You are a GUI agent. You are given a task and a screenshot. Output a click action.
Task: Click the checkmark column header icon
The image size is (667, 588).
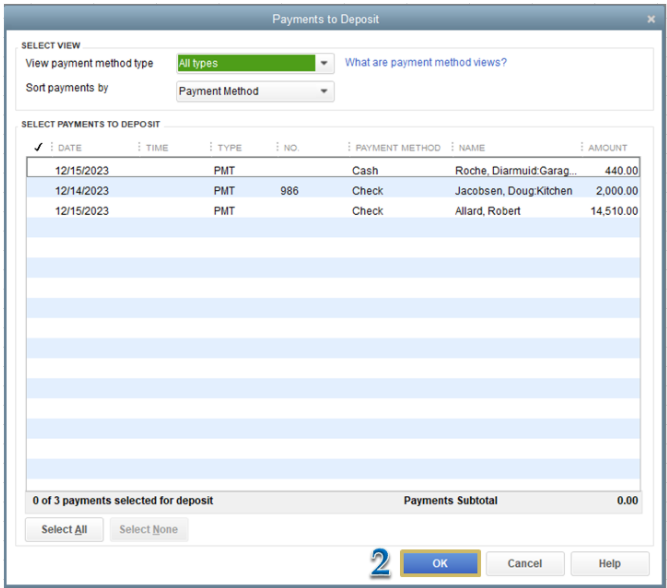38,147
